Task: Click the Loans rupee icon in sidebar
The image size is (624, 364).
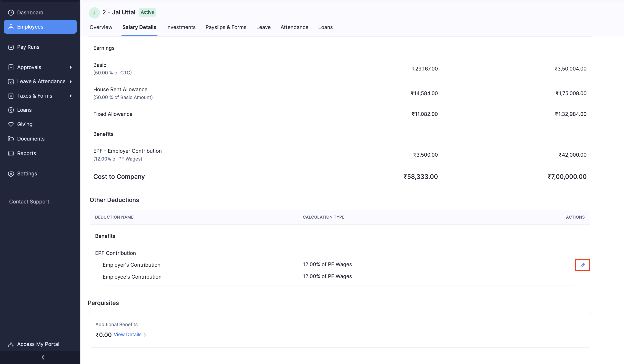Action: pos(11,110)
